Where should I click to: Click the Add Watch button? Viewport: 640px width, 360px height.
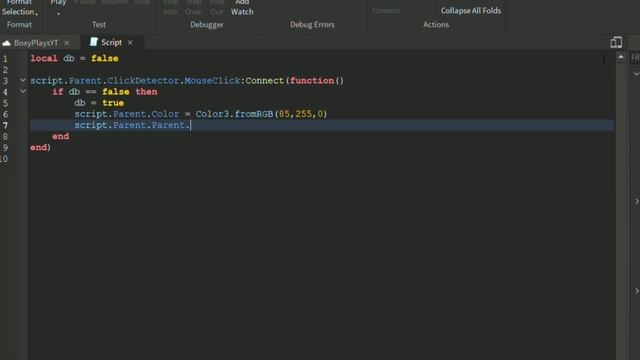click(242, 7)
